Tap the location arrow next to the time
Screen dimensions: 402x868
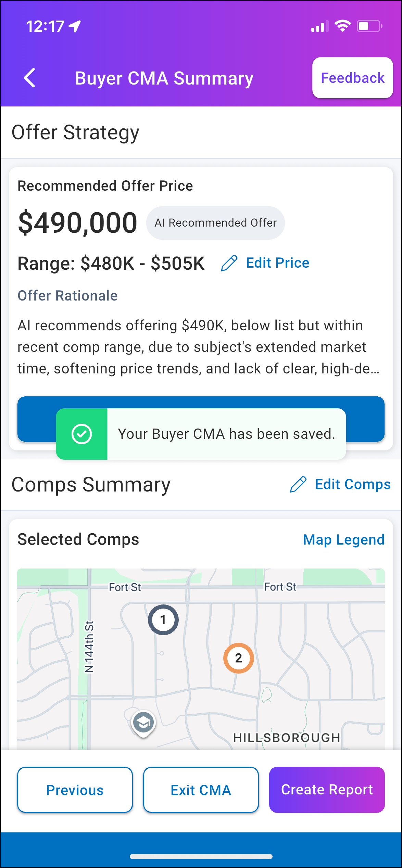(x=75, y=26)
